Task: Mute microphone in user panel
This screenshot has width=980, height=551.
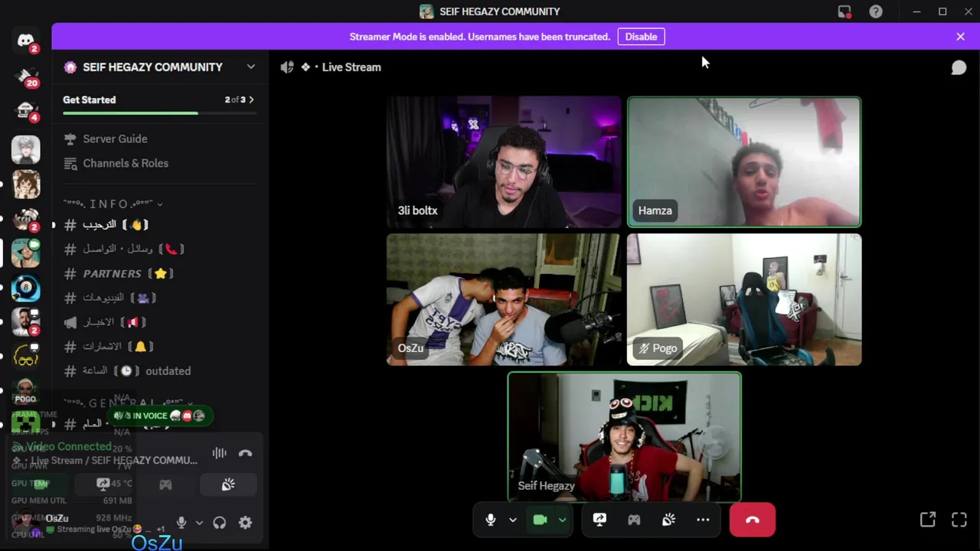Action: pyautogui.click(x=181, y=523)
